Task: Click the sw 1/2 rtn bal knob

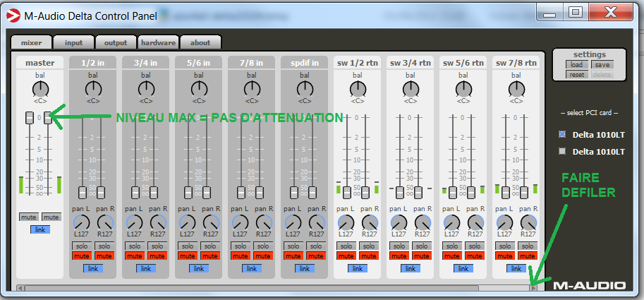Action: click(358, 89)
